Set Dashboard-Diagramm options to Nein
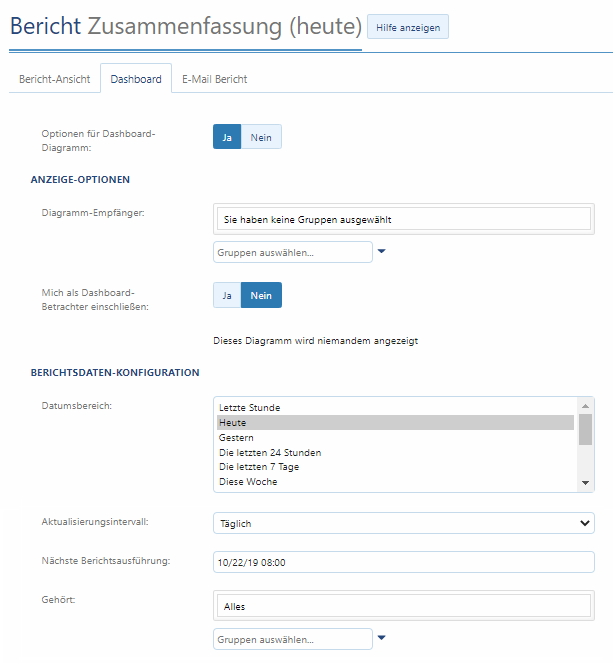Screen dimensions: 613x664 (x=261, y=137)
